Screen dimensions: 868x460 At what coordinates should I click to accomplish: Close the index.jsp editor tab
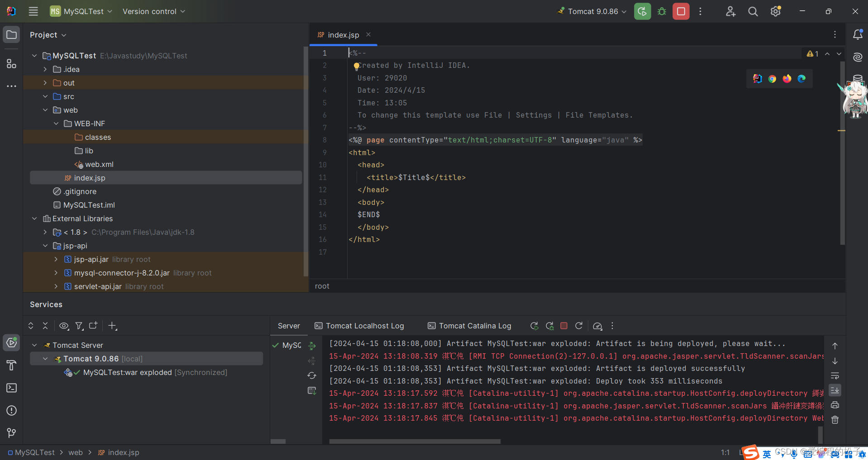(x=368, y=34)
